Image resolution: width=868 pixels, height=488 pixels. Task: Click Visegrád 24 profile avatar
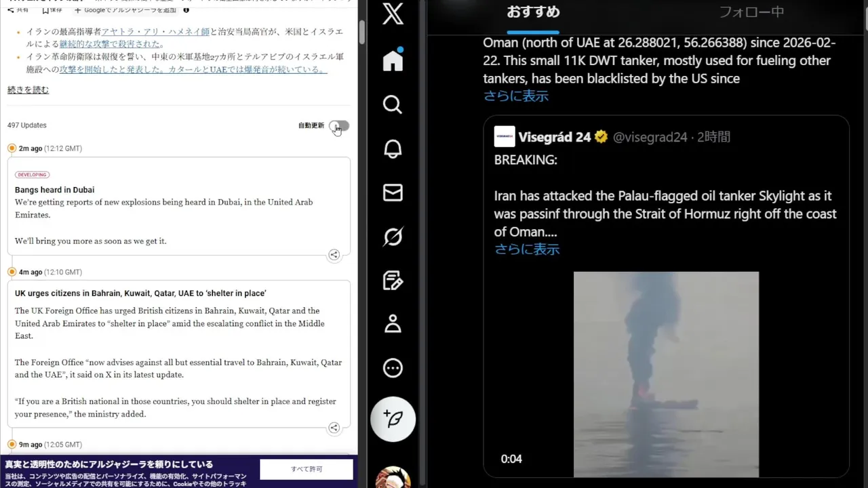(x=505, y=136)
